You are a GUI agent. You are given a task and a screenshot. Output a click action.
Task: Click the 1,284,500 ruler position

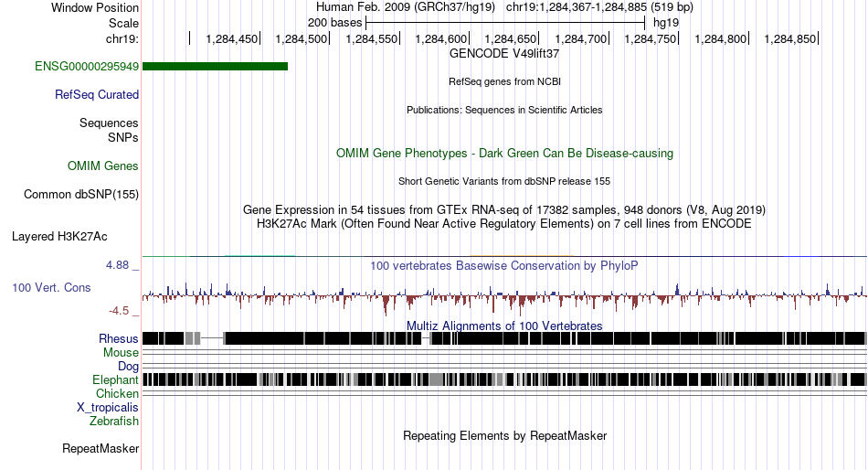[x=302, y=39]
